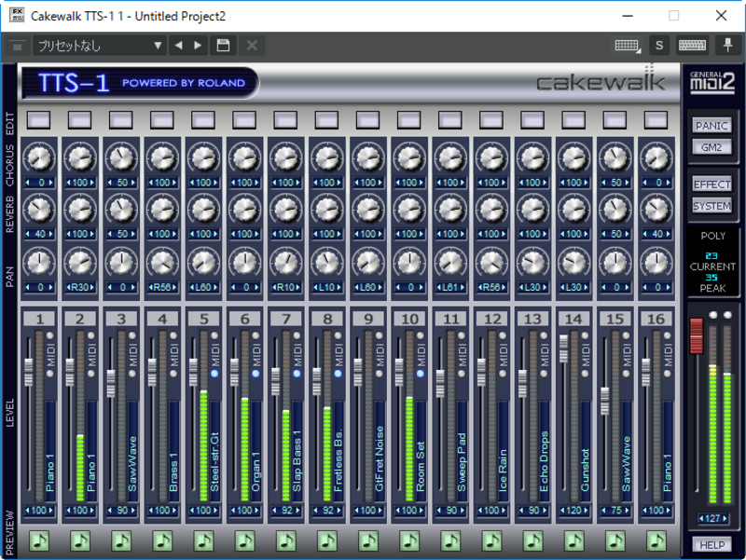Open the EDIT button for channel 12

click(x=491, y=120)
